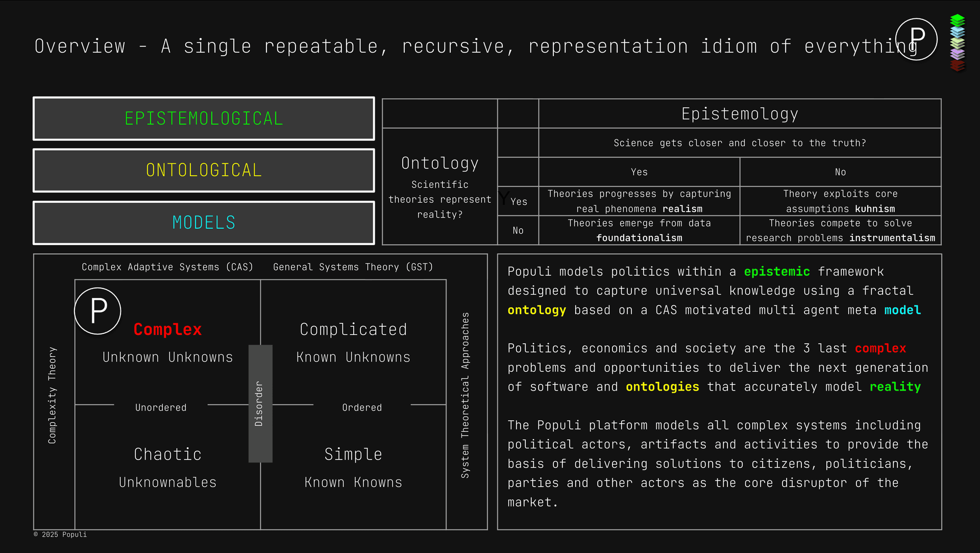
Task: Click the 2025 Populi copyright text
Action: click(60, 535)
